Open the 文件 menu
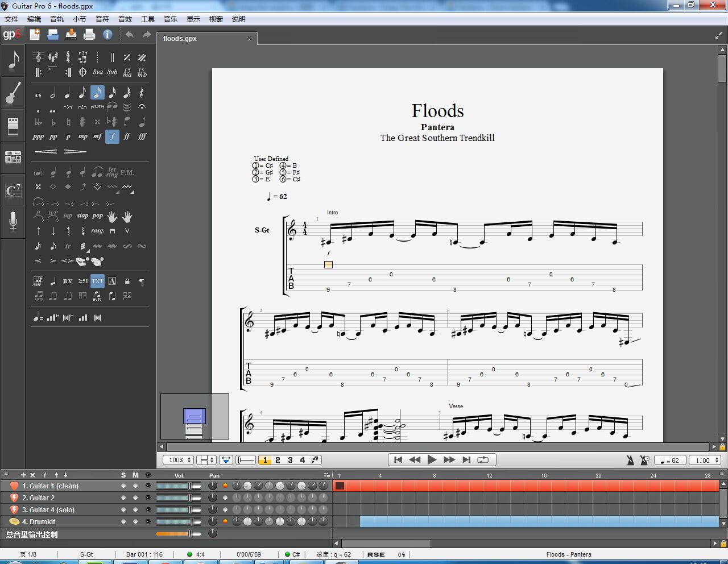The image size is (728, 564). tap(11, 19)
